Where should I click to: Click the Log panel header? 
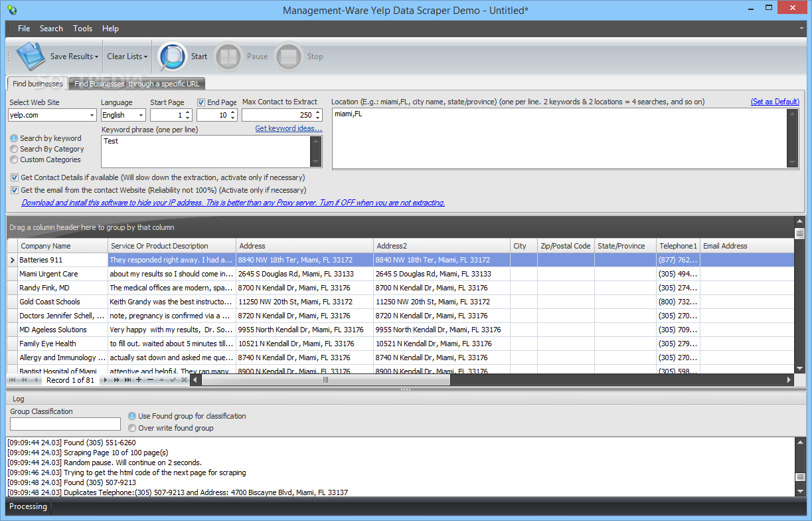tap(406, 399)
